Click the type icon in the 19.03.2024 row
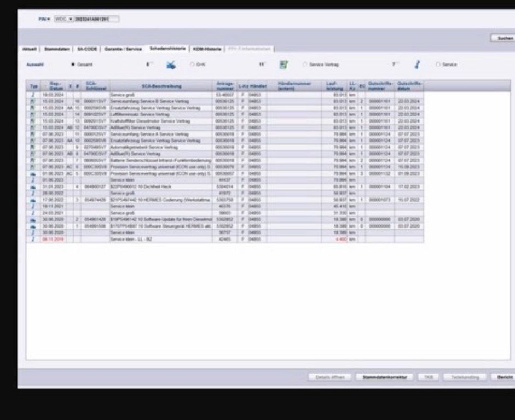The image size is (515, 420). [x=33, y=95]
